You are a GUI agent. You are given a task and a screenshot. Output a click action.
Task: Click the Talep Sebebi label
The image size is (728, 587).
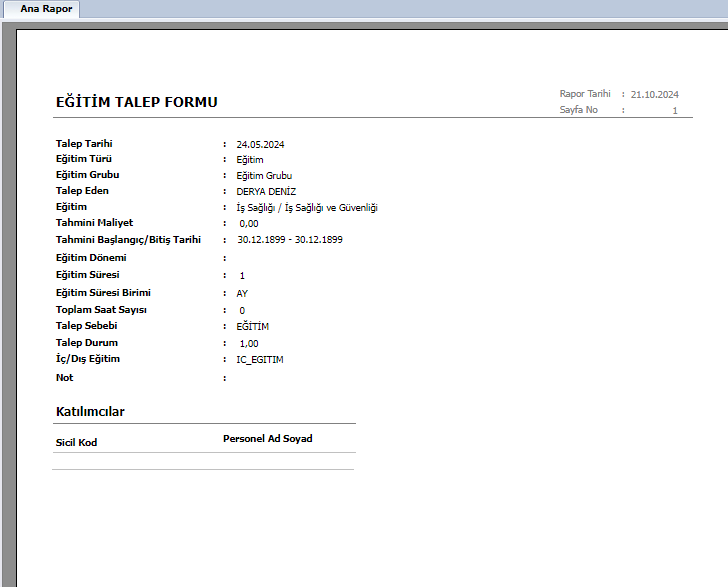click(86, 326)
